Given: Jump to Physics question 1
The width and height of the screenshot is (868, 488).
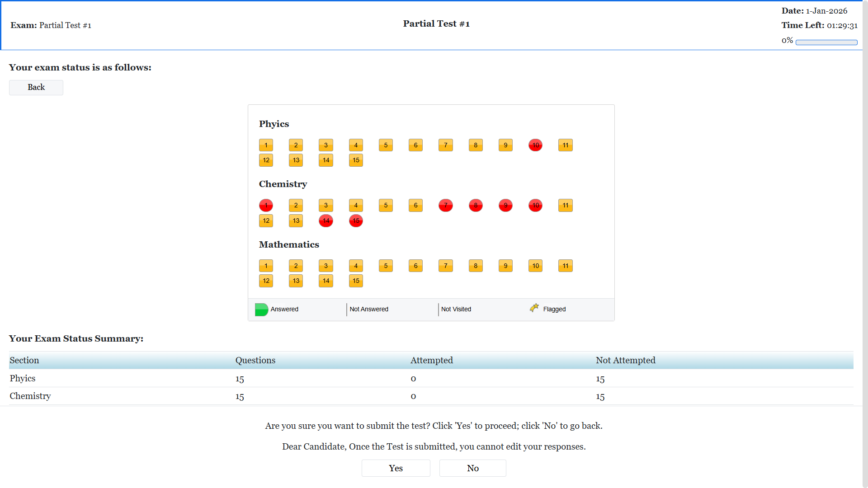Looking at the screenshot, I should click(x=266, y=145).
